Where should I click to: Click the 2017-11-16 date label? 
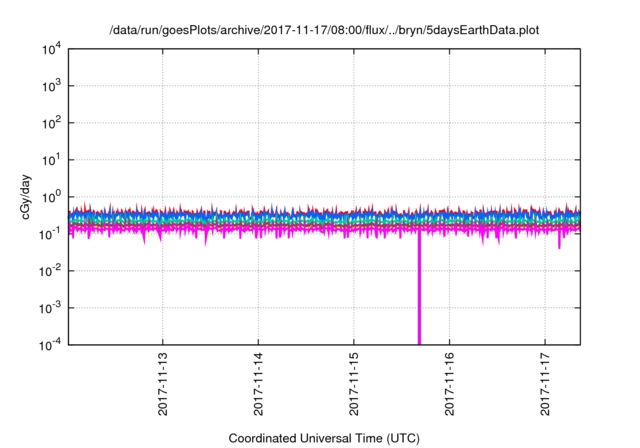(449, 384)
